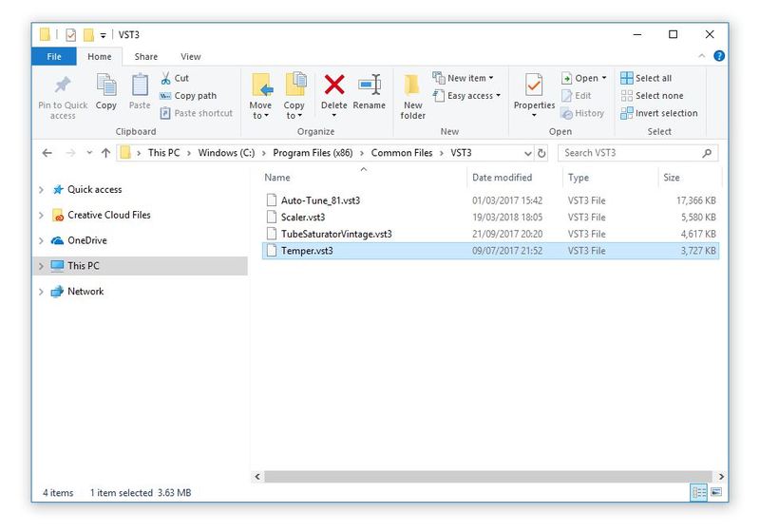This screenshot has width=760, height=532.
Task: Click the Cut scissors icon
Action: pyautogui.click(x=166, y=79)
